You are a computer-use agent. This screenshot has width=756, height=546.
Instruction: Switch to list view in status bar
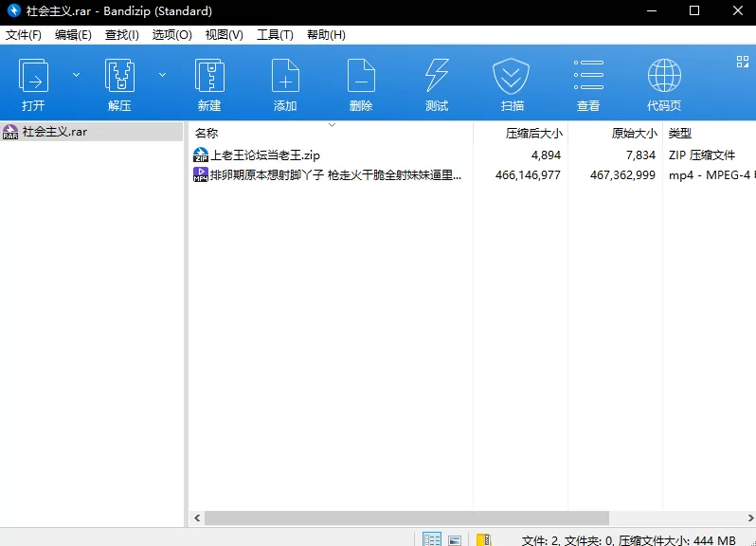coord(455,539)
